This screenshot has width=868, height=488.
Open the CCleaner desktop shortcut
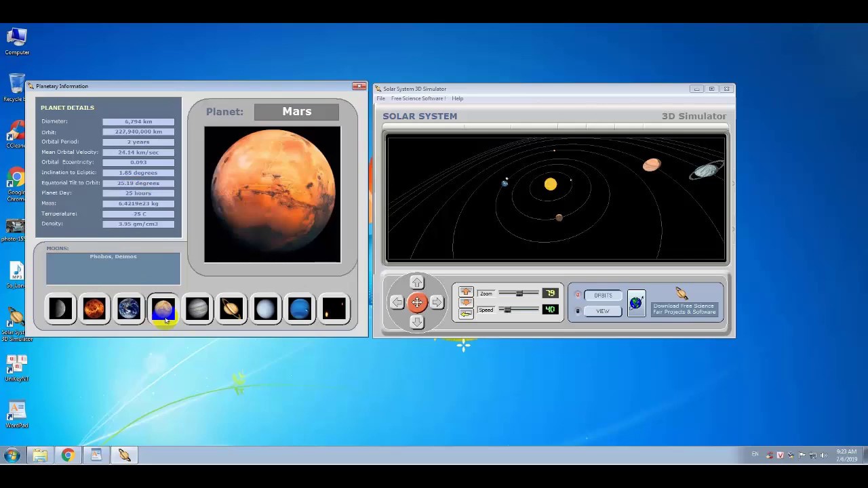click(15, 134)
